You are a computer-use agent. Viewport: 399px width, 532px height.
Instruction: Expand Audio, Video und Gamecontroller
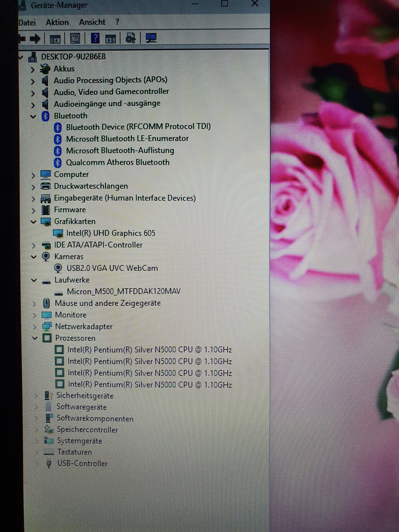point(33,93)
